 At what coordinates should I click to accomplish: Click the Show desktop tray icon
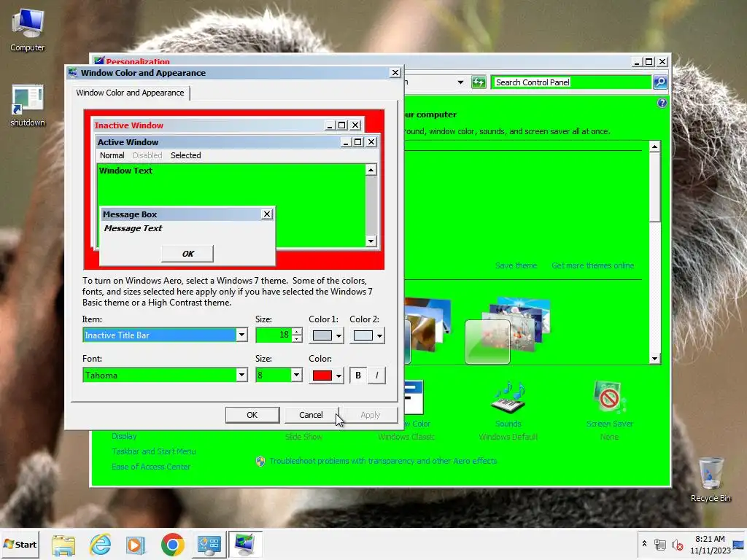point(739,544)
